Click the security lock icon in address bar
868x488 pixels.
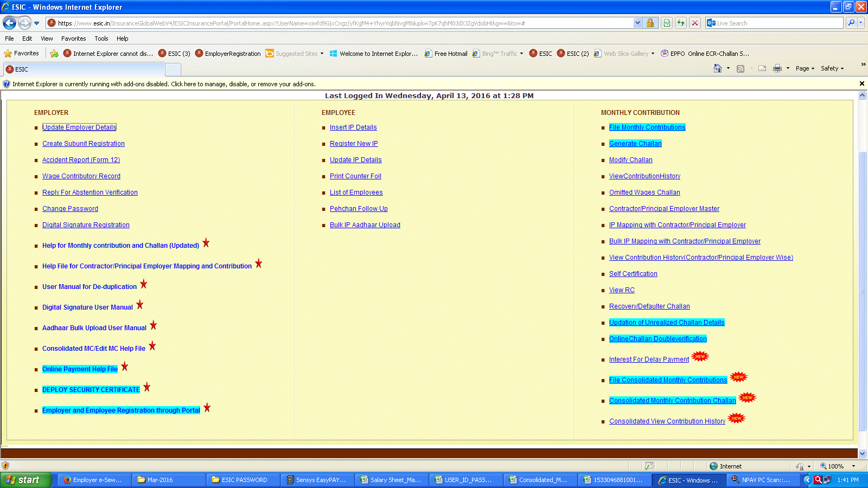(x=650, y=23)
